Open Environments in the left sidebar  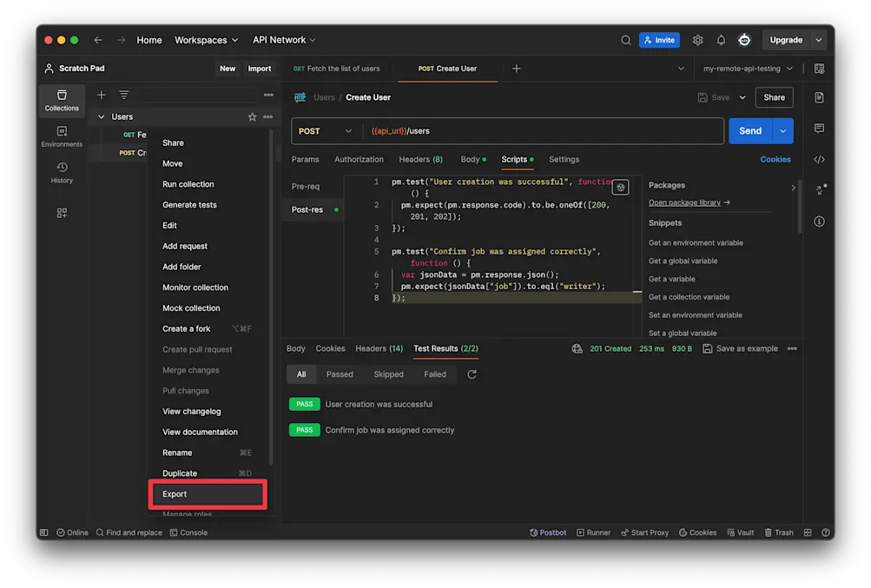click(x=61, y=135)
